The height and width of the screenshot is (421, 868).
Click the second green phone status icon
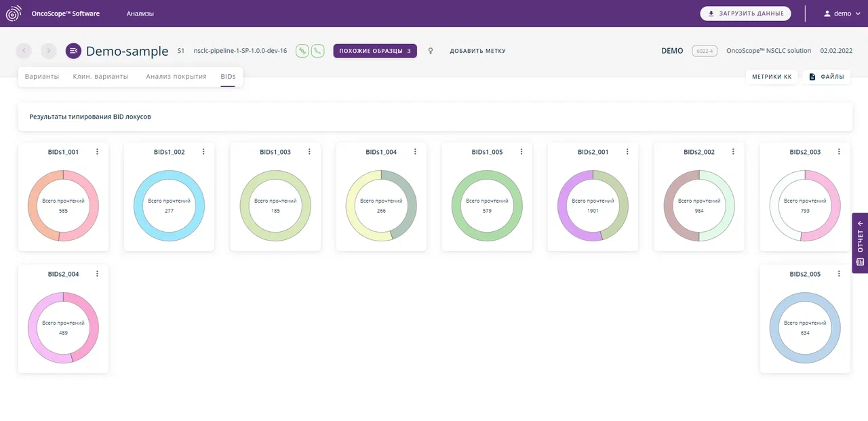coord(317,51)
